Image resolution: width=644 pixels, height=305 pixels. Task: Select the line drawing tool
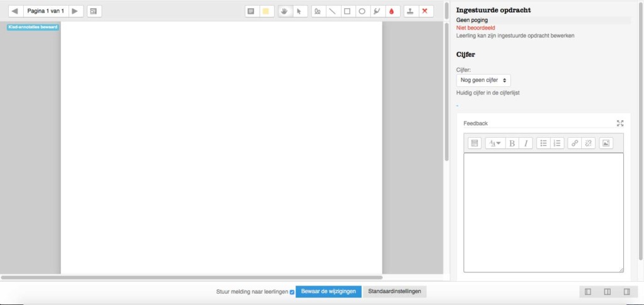[332, 11]
